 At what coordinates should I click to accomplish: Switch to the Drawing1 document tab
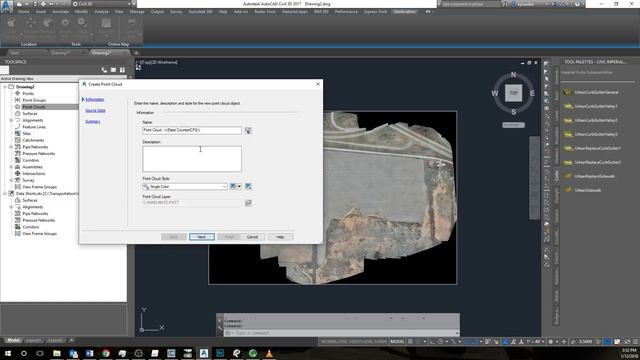60,53
